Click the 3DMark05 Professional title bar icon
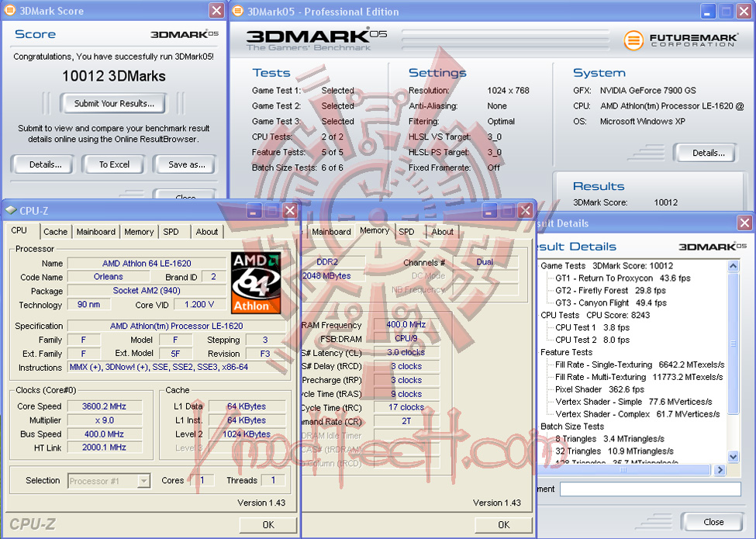Viewport: 756px width, 539px height. [238, 11]
